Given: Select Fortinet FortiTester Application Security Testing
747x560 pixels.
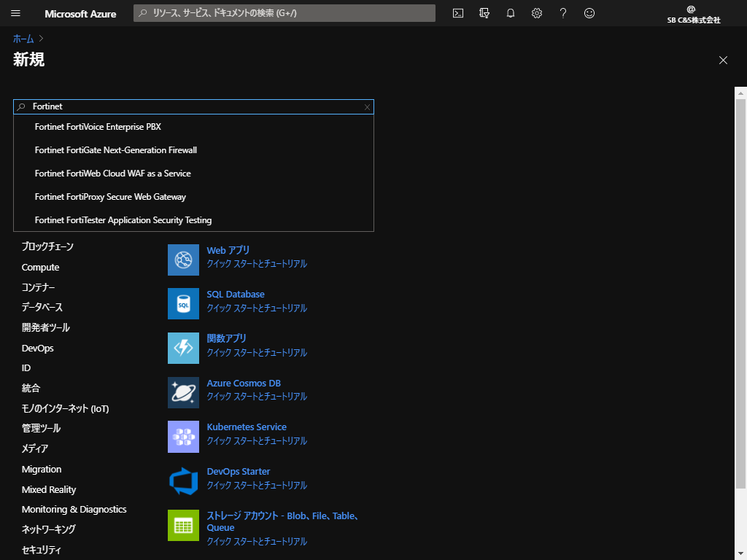Looking at the screenshot, I should tap(193, 220).
